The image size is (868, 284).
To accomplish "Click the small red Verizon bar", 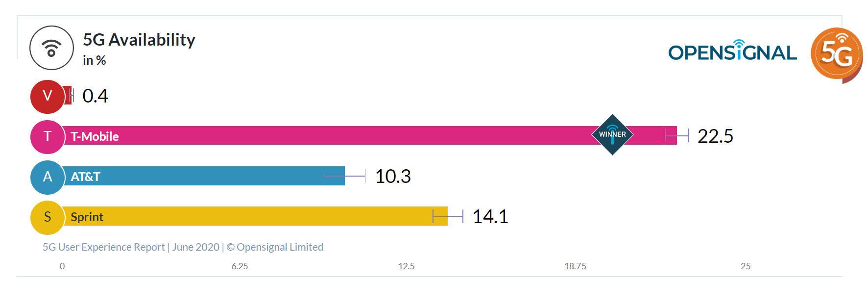I will (x=68, y=96).
